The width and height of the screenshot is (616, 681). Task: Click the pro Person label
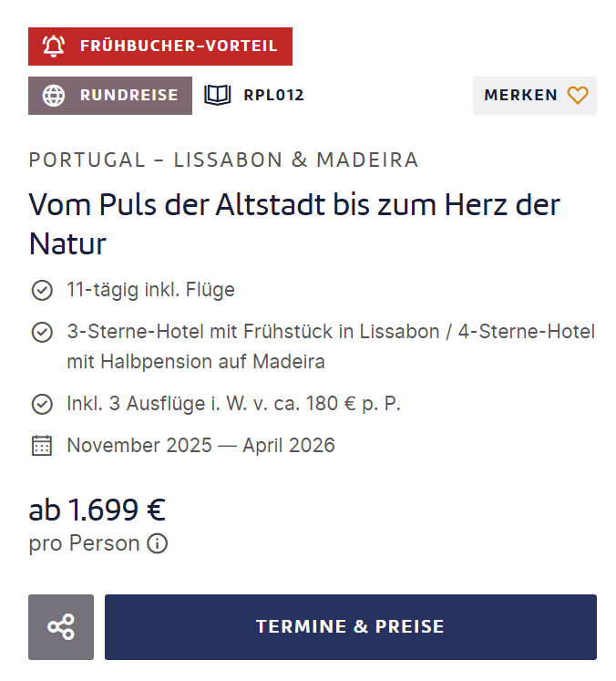84,543
